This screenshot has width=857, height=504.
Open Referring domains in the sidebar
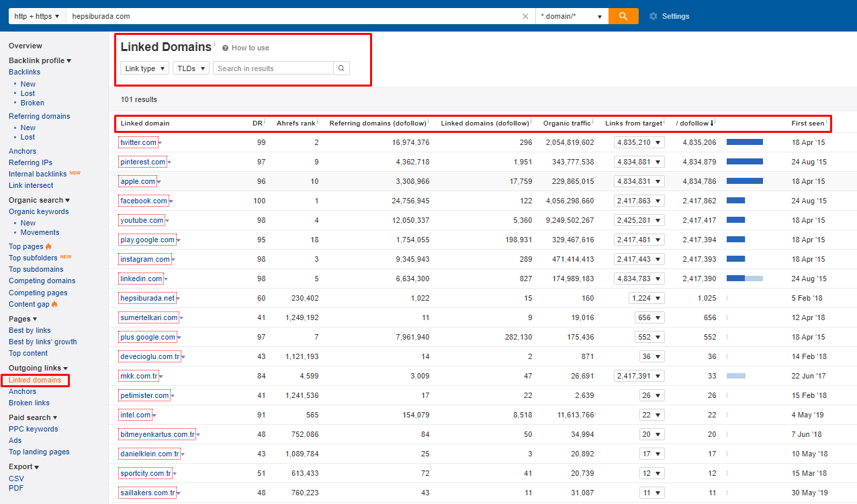tap(39, 116)
